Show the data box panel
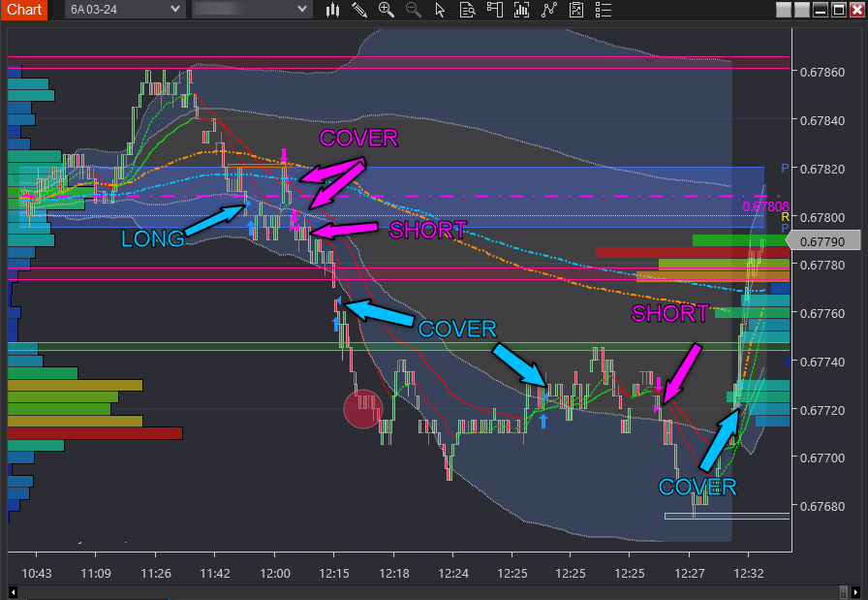The image size is (868, 600). click(467, 10)
